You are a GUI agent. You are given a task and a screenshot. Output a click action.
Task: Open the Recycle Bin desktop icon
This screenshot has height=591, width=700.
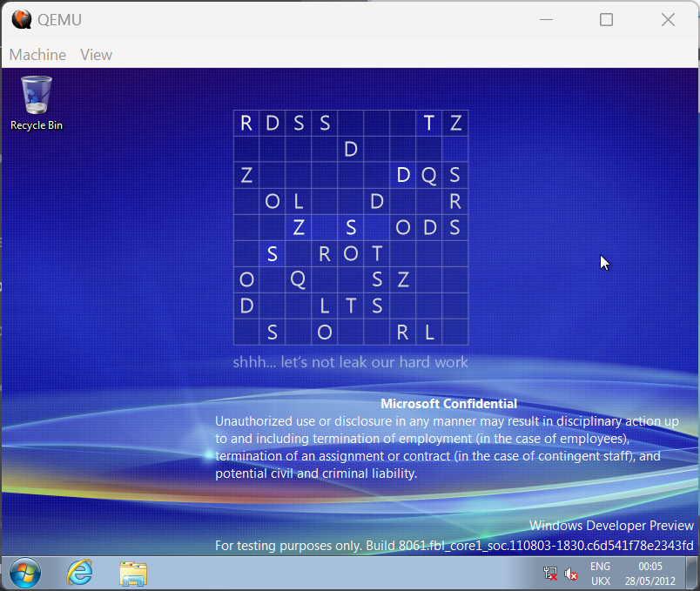pos(37,103)
